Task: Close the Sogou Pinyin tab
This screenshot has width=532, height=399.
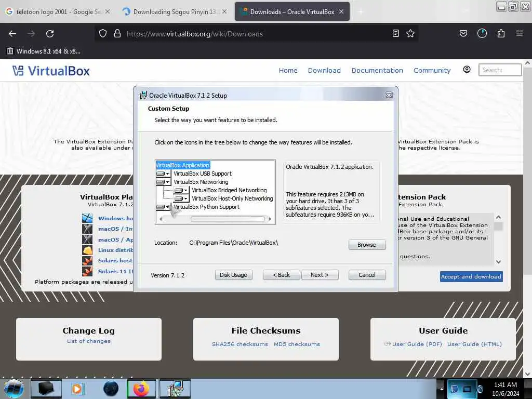Action: pos(224,11)
